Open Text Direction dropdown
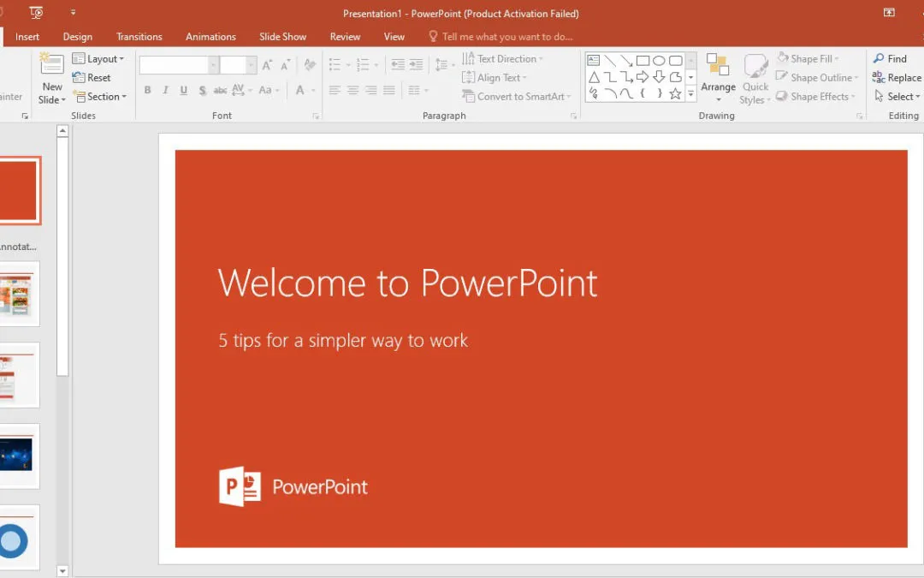This screenshot has width=924, height=578. (x=502, y=58)
